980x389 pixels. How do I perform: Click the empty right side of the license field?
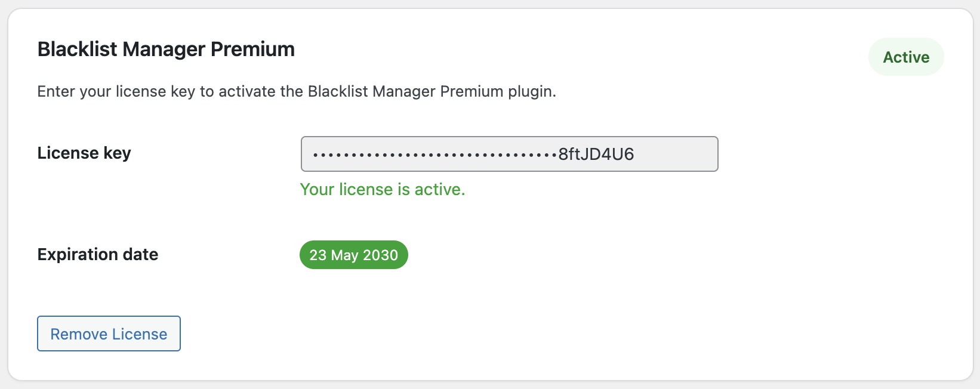(676, 154)
